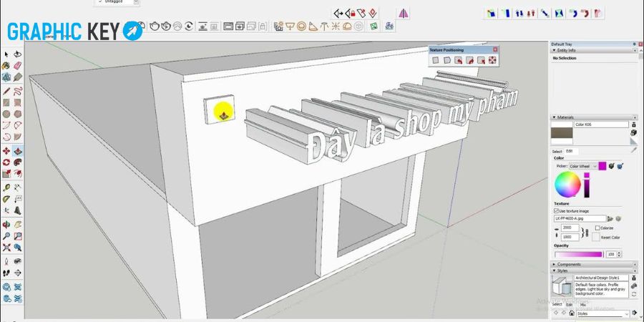Choose the pink Eraser tool
Viewport: 644px width, 322px height.
(18, 65)
